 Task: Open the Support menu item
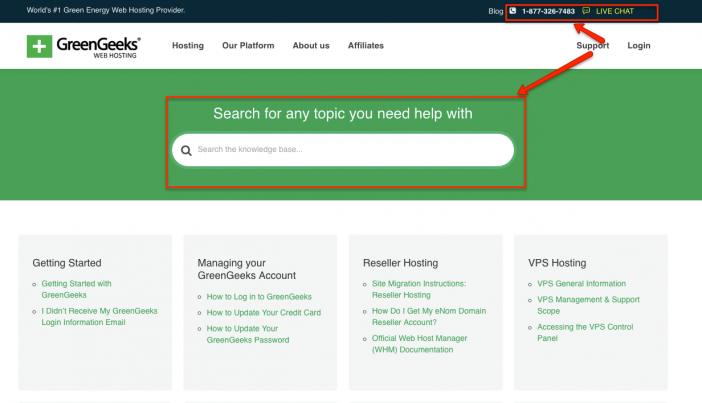point(593,46)
